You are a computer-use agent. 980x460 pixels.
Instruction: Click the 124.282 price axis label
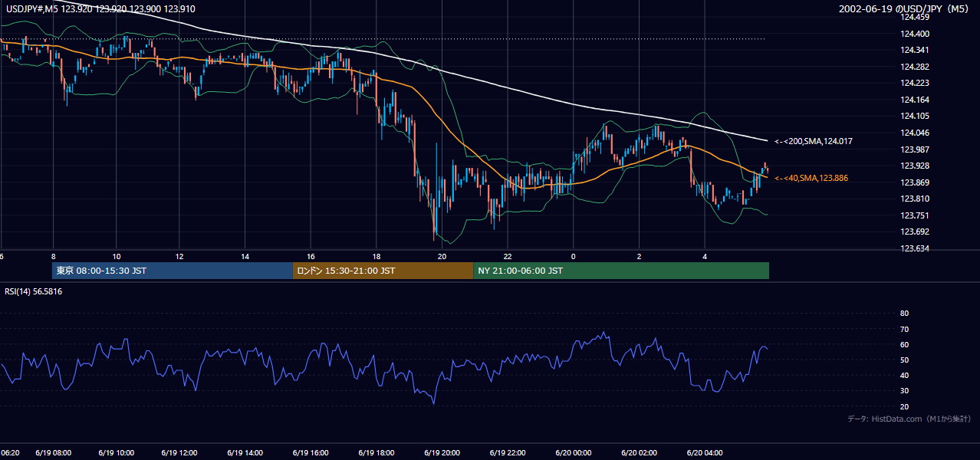[915, 67]
